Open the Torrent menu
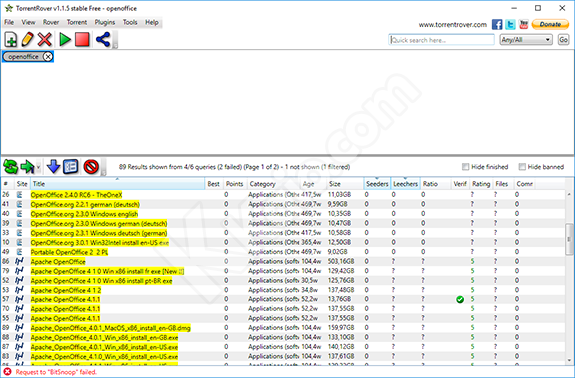 pos(77,22)
